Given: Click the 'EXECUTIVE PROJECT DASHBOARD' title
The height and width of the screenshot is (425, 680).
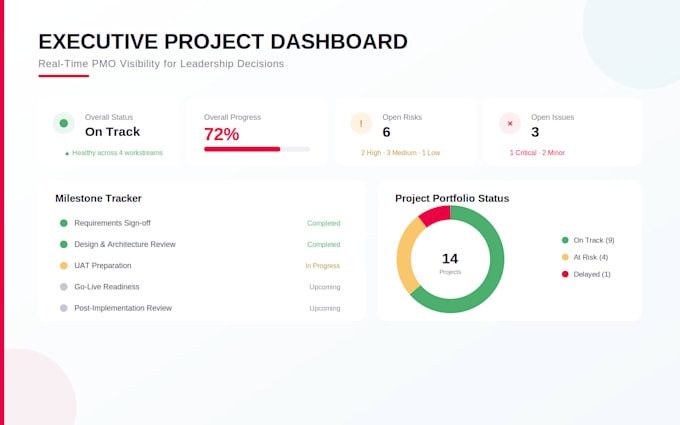Looking at the screenshot, I should coord(223,42).
